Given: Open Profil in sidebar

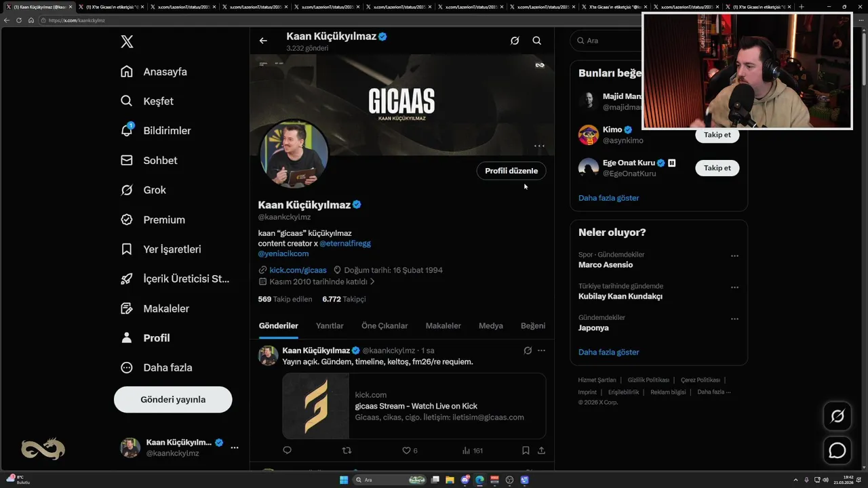Looking at the screenshot, I should (x=146, y=338).
